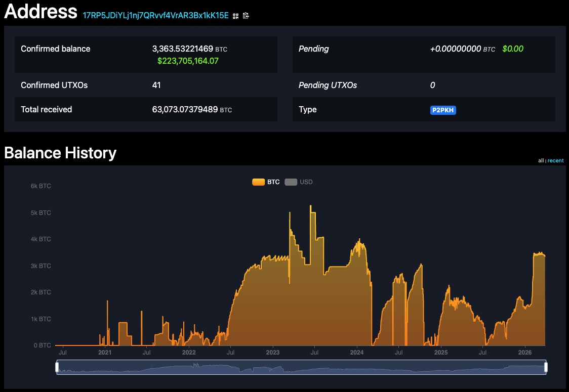
Task: Click the P2PKH type badge
Action: 443,110
